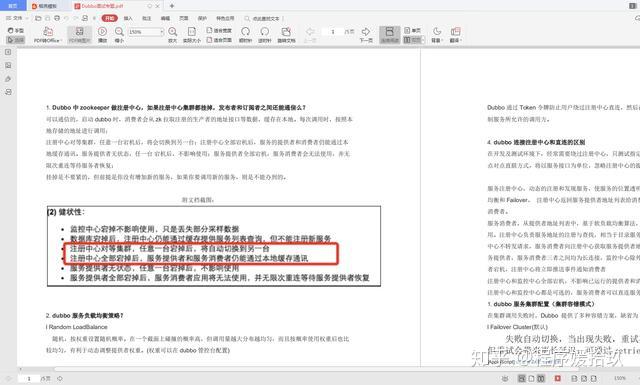Set view to 实际大小 actual size

191,35
